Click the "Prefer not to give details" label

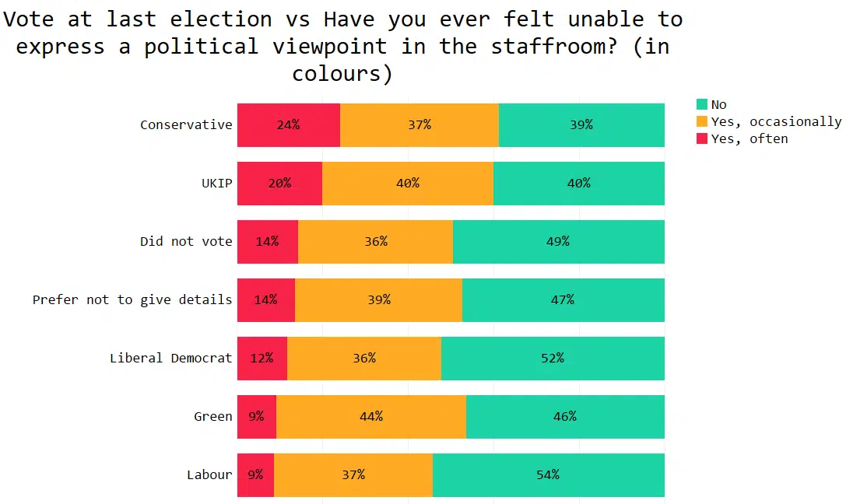point(132,299)
